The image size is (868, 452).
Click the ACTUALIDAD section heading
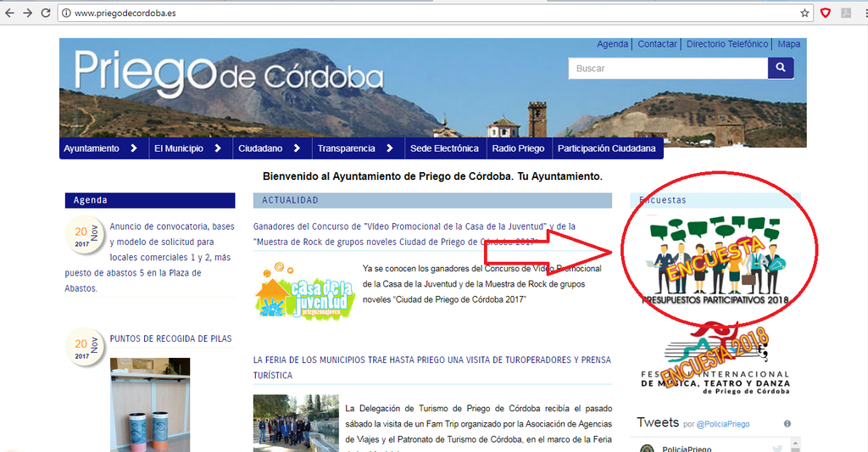point(432,200)
